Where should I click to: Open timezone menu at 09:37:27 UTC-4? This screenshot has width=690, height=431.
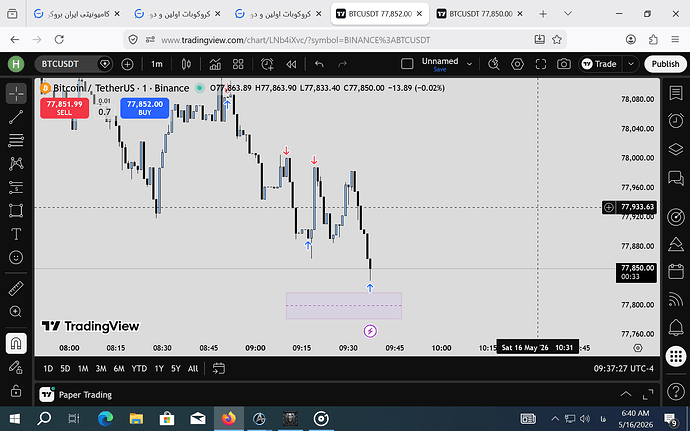(624, 368)
